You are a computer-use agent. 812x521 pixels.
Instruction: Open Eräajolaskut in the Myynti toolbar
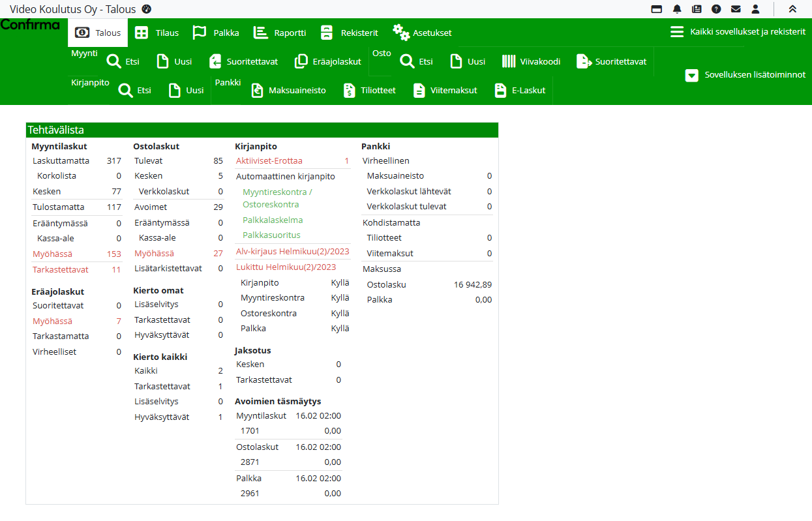(327, 61)
